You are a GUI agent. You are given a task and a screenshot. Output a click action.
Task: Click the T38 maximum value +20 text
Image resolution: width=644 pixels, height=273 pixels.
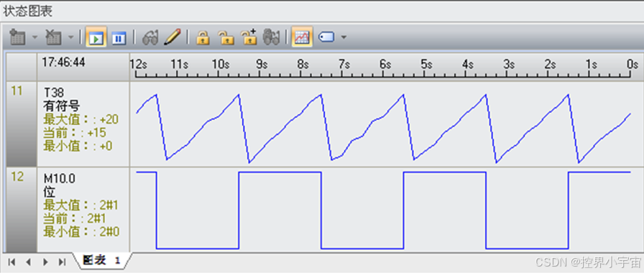(81, 119)
